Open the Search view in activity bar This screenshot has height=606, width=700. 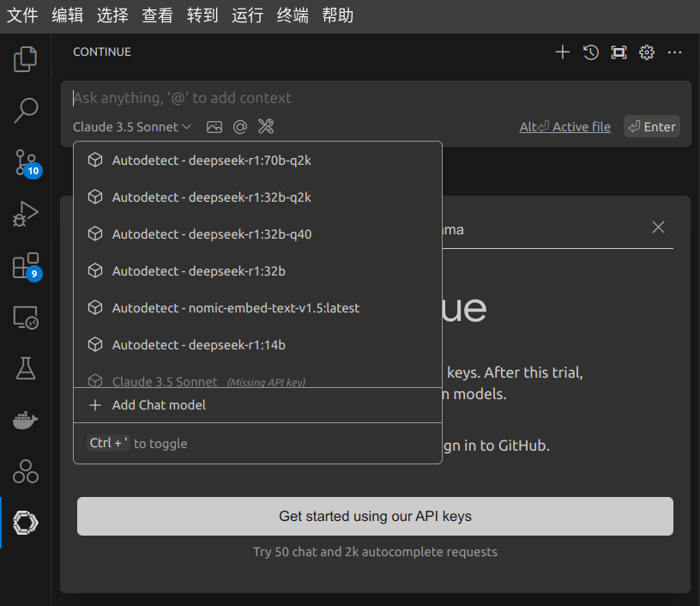(26, 111)
